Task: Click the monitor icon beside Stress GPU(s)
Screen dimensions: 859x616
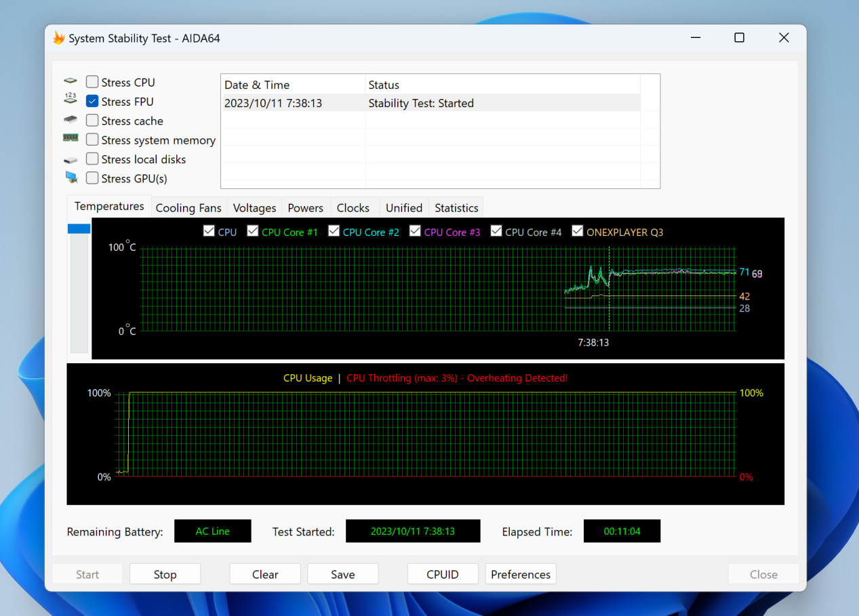Action: click(x=71, y=178)
